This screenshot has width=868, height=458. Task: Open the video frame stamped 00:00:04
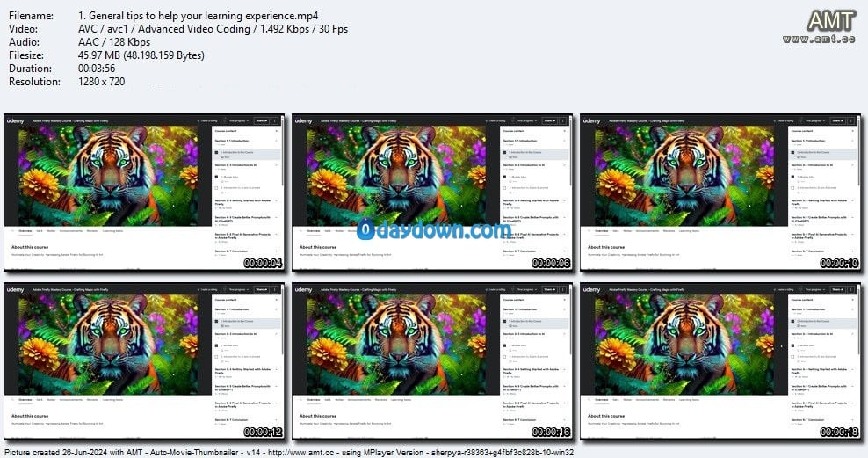click(x=144, y=193)
